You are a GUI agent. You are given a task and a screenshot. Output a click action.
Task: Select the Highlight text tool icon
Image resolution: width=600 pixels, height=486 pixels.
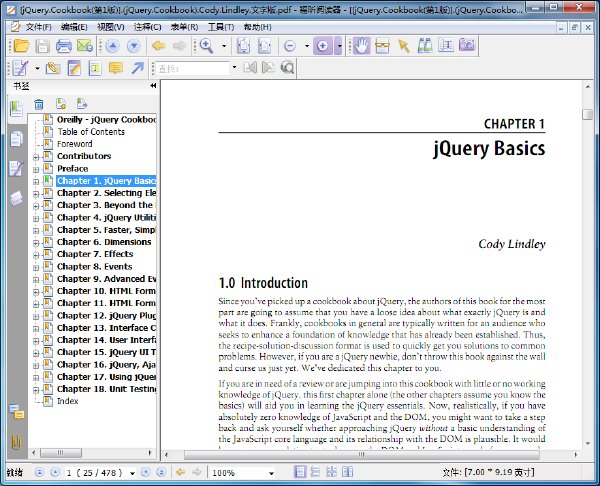[95, 68]
